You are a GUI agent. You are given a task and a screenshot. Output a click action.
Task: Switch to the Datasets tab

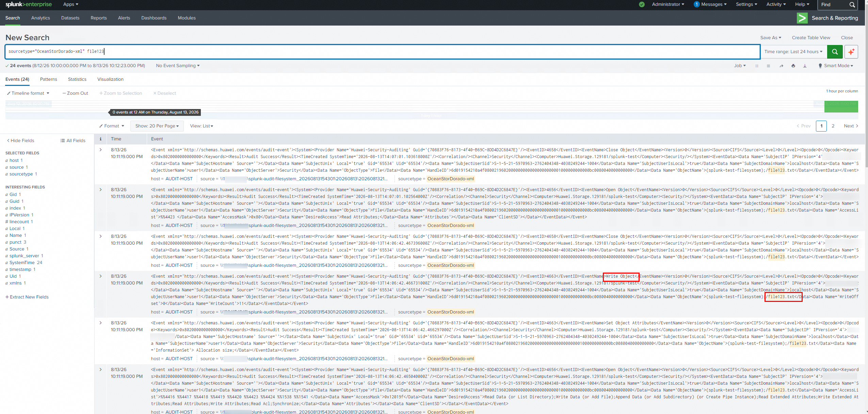click(x=70, y=18)
